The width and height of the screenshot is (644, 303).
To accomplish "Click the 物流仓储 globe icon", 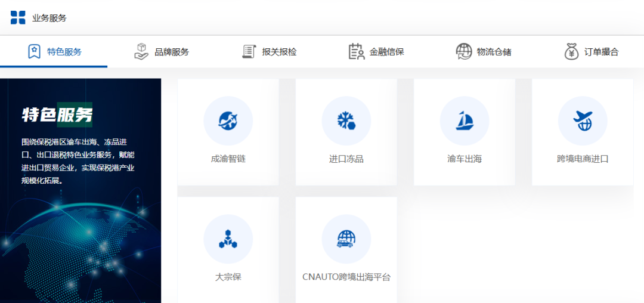I will pyautogui.click(x=463, y=52).
